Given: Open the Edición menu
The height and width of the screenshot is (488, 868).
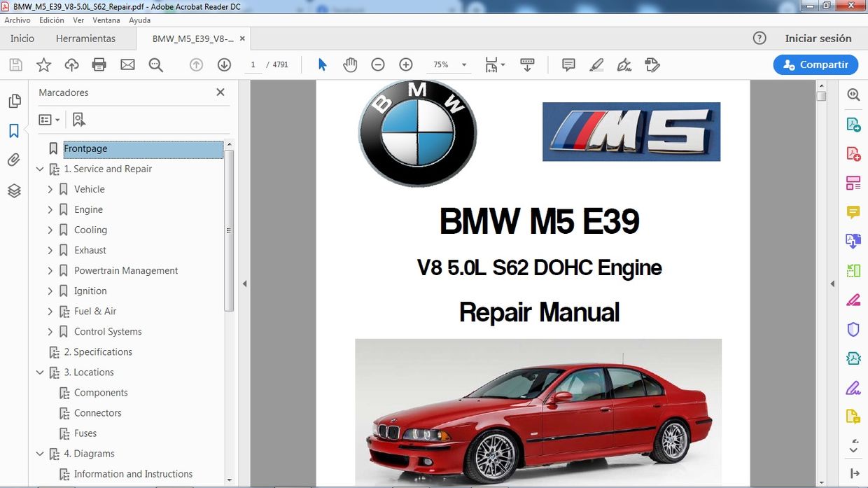Looking at the screenshot, I should point(51,20).
